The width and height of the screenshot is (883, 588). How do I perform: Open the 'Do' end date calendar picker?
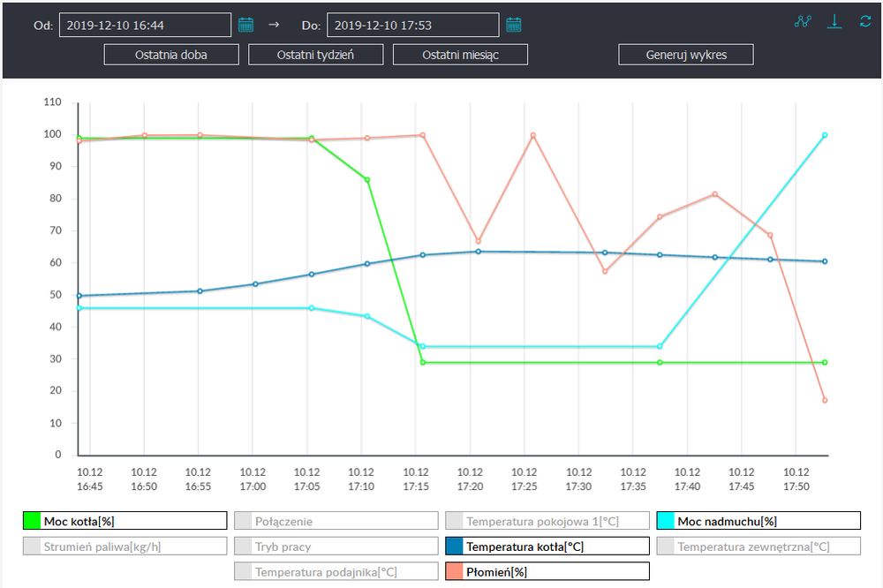click(x=514, y=26)
